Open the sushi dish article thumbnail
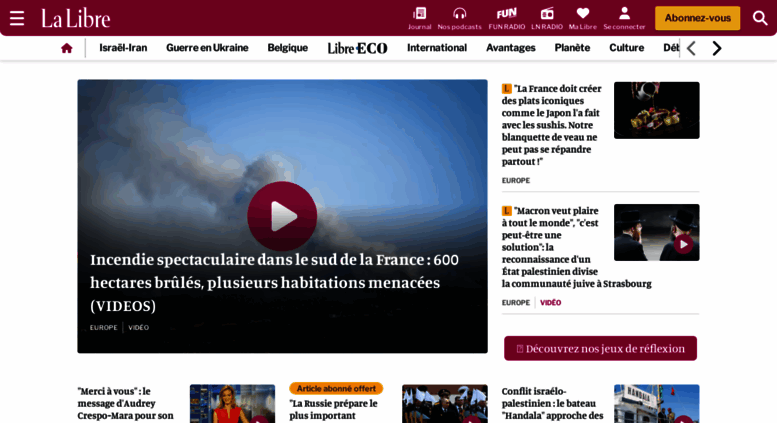This screenshot has height=423, width=777. click(x=657, y=110)
